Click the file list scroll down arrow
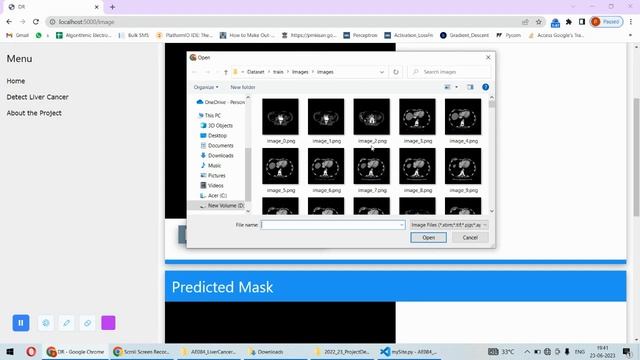Screen dimensions: 640x360 pos(491,211)
